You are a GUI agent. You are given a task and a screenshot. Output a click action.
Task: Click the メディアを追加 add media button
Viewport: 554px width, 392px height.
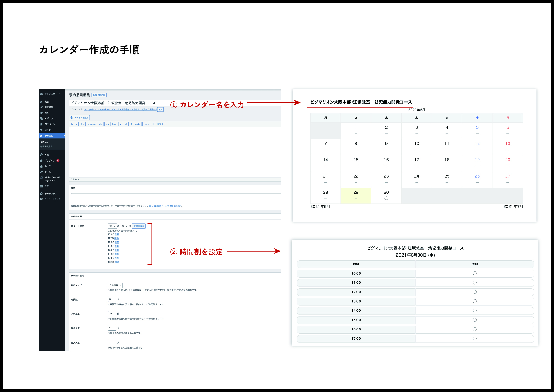(79, 117)
